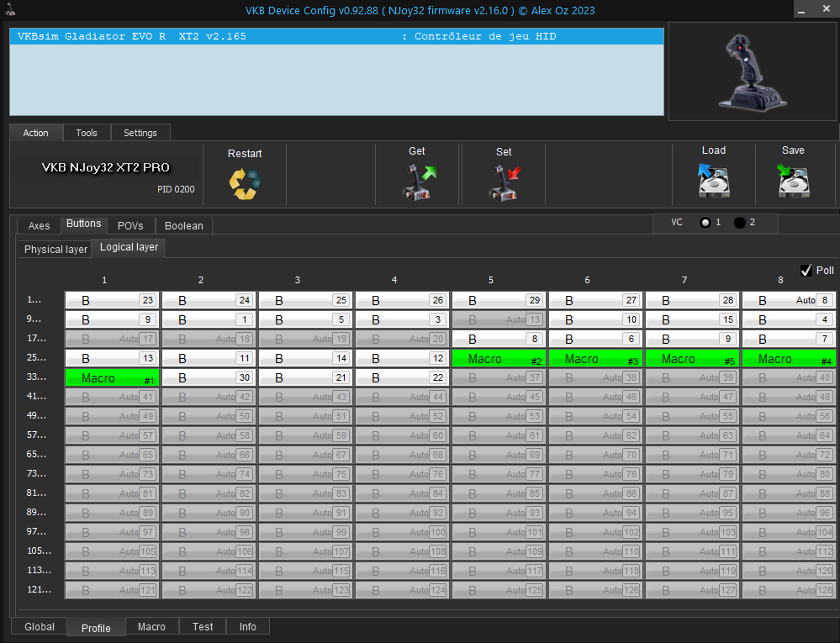The image size is (840, 643).
Task: Switch to the Tools tab
Action: click(x=87, y=133)
